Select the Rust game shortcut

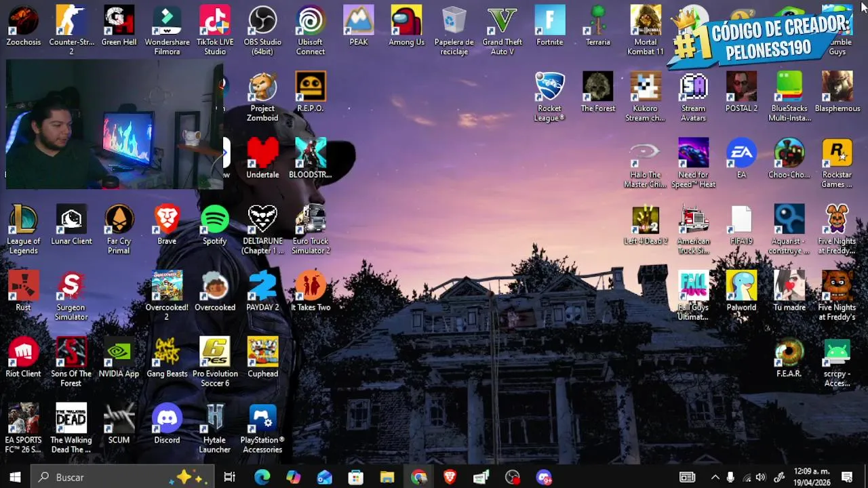tap(24, 293)
